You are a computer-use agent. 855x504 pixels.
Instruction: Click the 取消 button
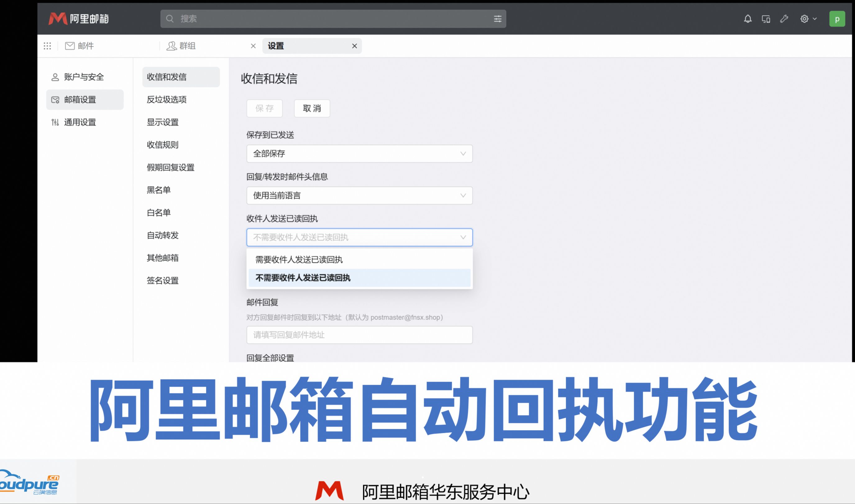(x=312, y=108)
